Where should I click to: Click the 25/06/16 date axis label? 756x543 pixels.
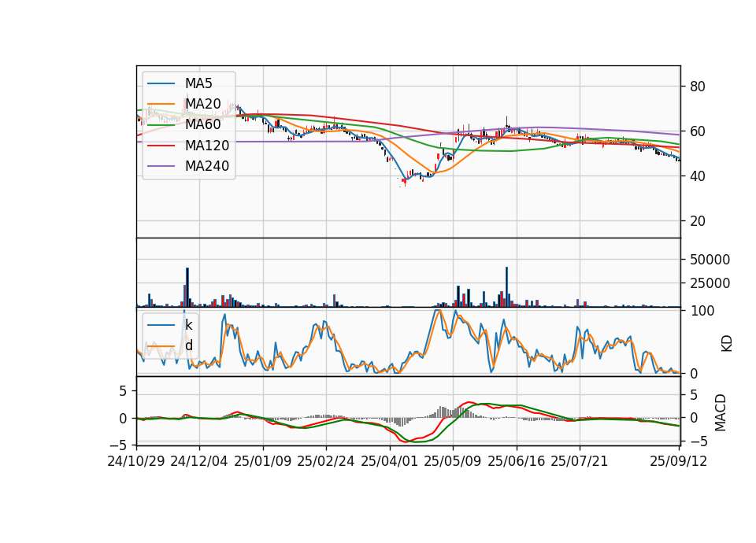click(x=517, y=461)
